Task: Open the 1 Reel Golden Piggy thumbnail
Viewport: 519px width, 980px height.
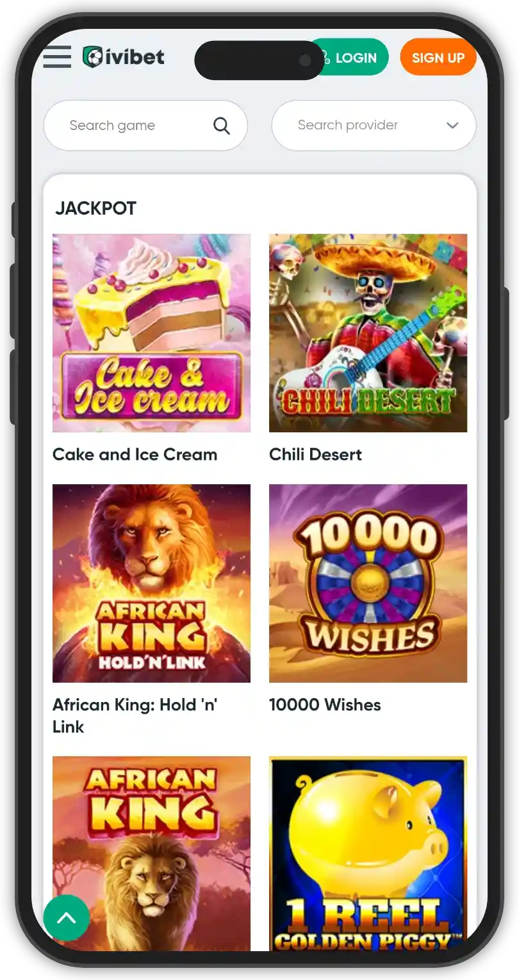Action: (x=368, y=853)
